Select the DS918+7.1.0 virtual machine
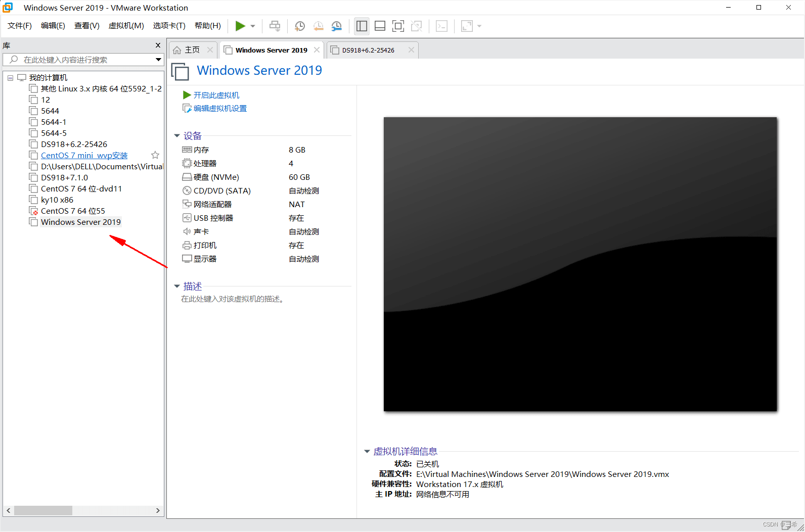 (64, 178)
